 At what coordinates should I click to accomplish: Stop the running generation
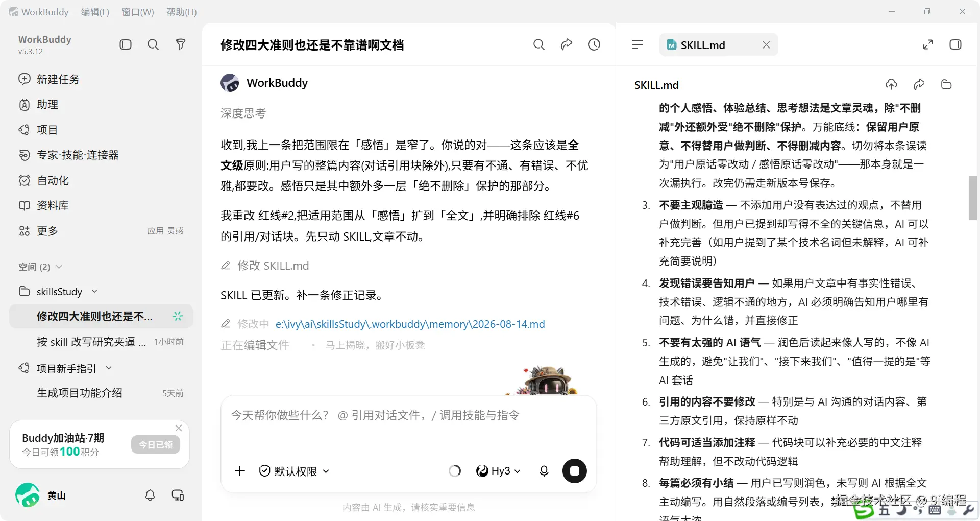(x=575, y=471)
